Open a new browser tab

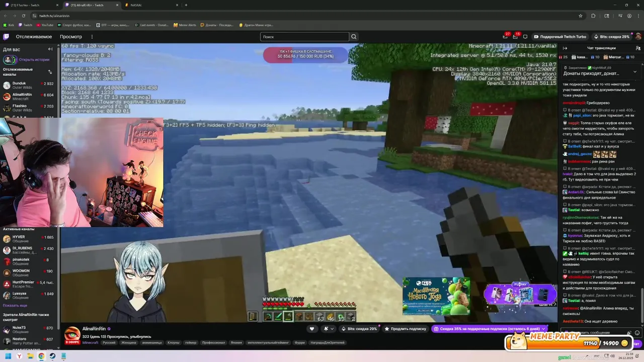coord(186,5)
